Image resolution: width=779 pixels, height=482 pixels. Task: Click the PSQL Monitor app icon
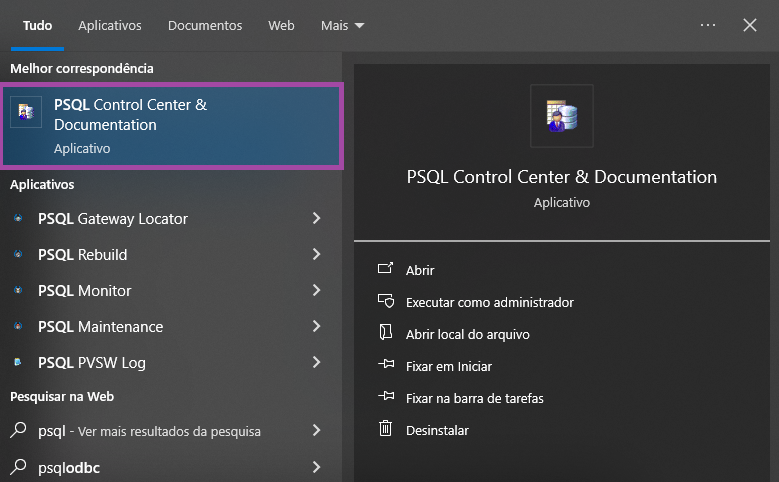tap(18, 290)
